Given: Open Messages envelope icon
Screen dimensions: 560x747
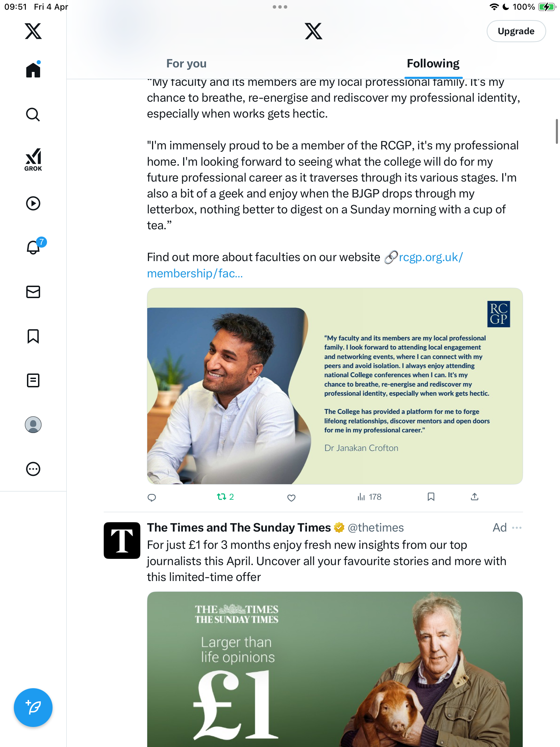Looking at the screenshot, I should [x=33, y=292].
